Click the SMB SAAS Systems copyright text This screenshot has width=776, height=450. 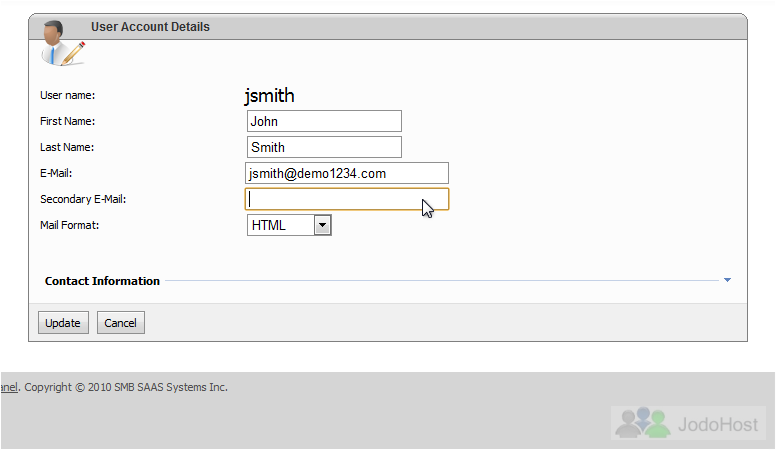pos(126,387)
